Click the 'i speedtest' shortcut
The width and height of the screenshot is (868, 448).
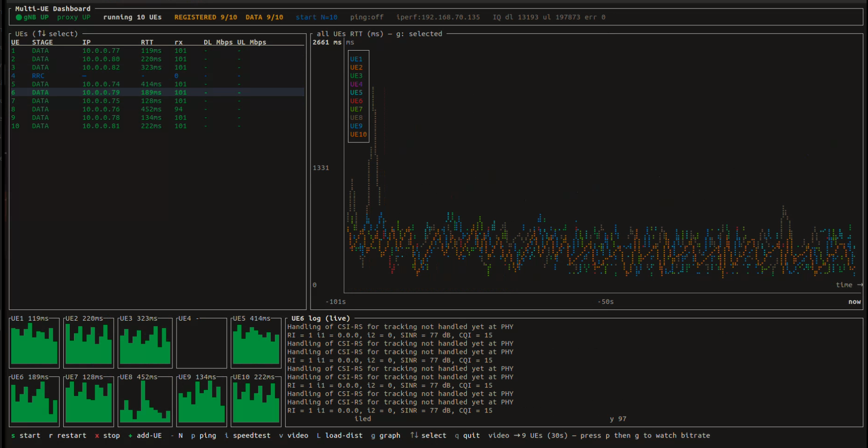pyautogui.click(x=247, y=435)
